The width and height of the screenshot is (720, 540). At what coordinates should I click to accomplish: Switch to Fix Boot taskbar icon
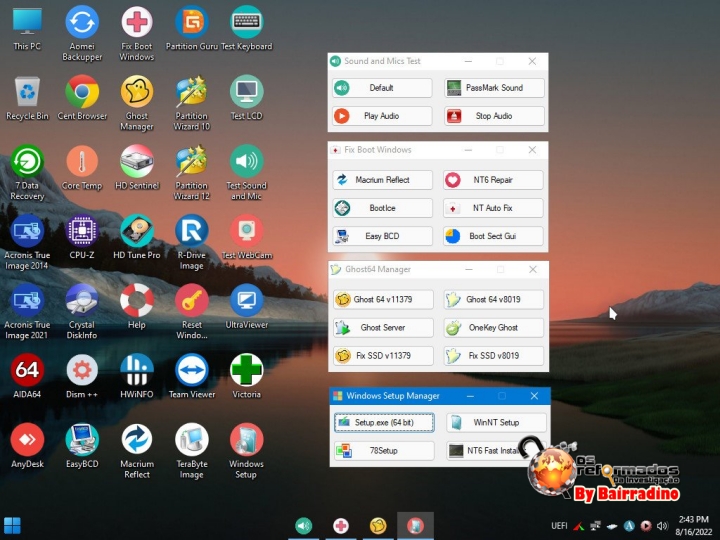click(x=341, y=526)
